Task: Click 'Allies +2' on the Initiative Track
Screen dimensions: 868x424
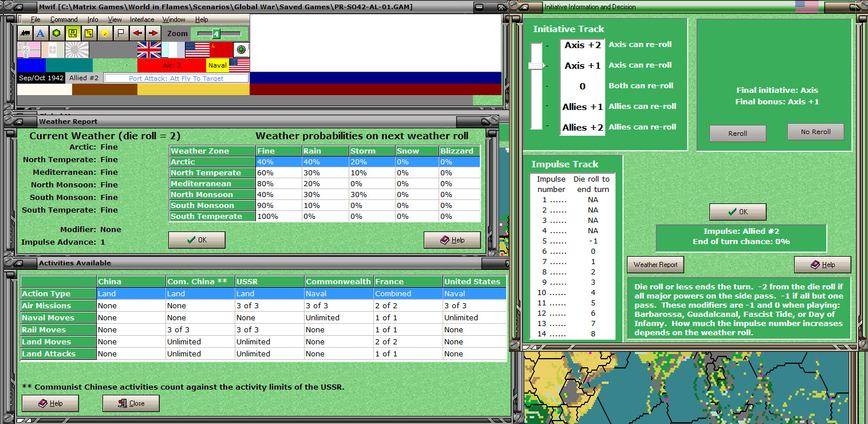Action: click(583, 127)
